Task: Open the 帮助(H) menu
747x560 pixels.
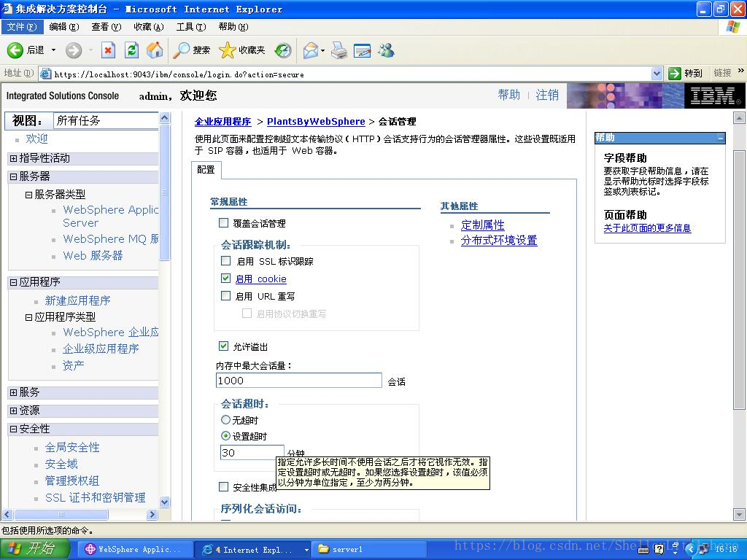Action: [233, 27]
